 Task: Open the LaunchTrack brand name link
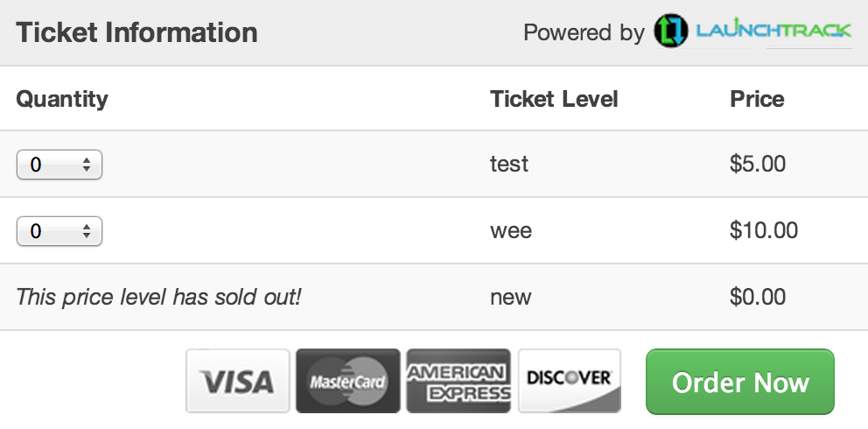(773, 31)
